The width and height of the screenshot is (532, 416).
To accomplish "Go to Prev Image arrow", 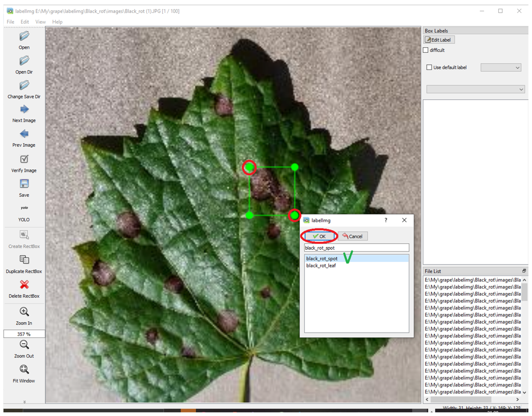I will (24, 134).
